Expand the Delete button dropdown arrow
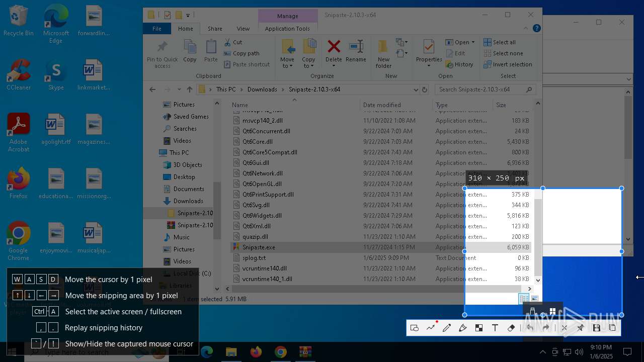Screen dimensions: 644x362 [x=334, y=66]
